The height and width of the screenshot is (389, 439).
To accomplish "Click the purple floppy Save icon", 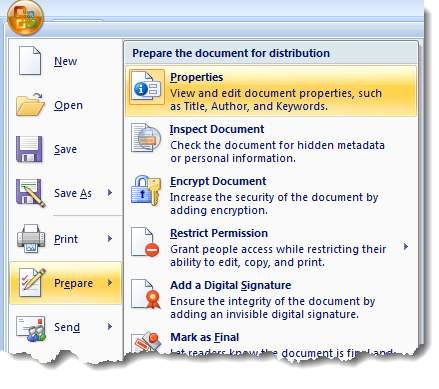I will click(x=29, y=149).
